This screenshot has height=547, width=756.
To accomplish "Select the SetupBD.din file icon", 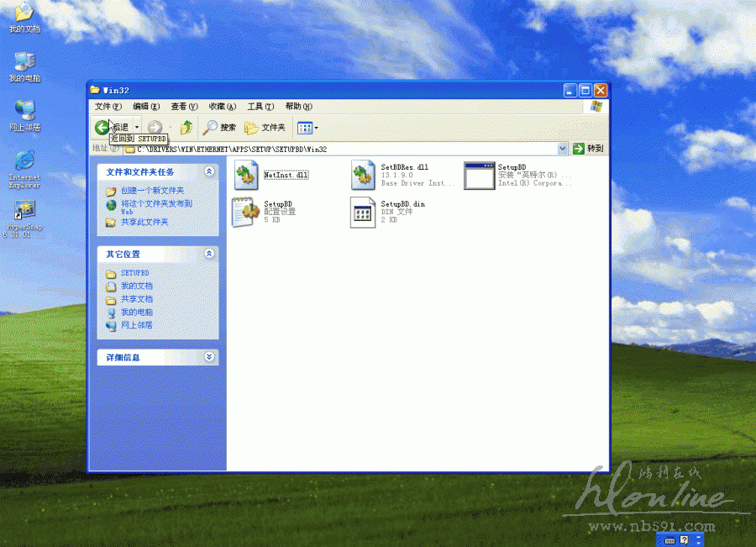I will pyautogui.click(x=363, y=212).
